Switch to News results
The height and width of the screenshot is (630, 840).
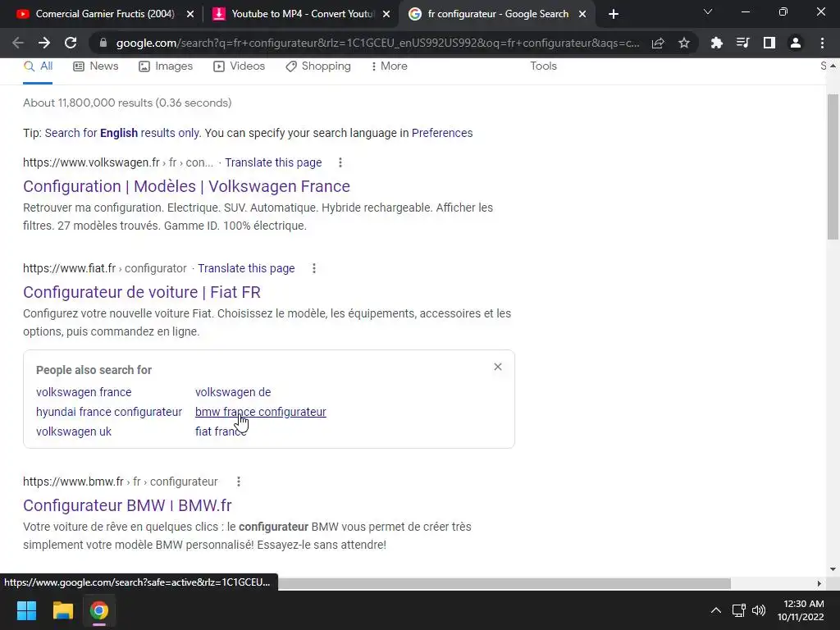pos(96,66)
